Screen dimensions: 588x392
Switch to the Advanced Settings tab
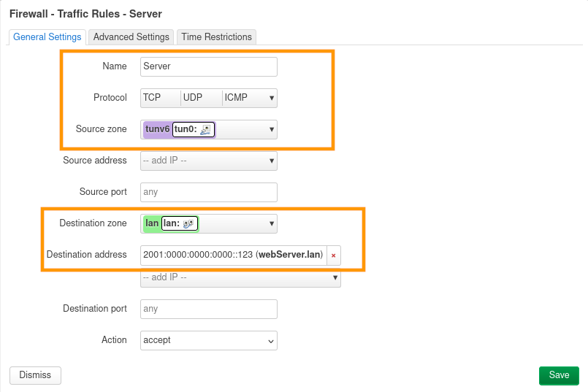[x=131, y=37]
